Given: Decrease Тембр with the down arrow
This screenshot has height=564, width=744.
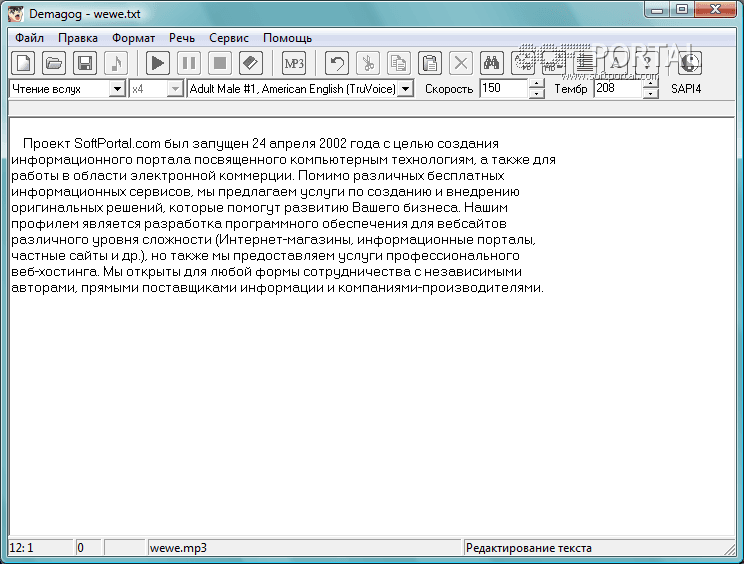Looking at the screenshot, I should tap(651, 93).
